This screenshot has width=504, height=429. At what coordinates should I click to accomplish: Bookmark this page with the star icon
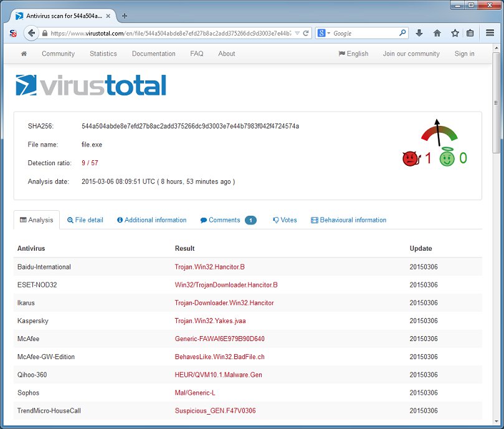click(455, 33)
